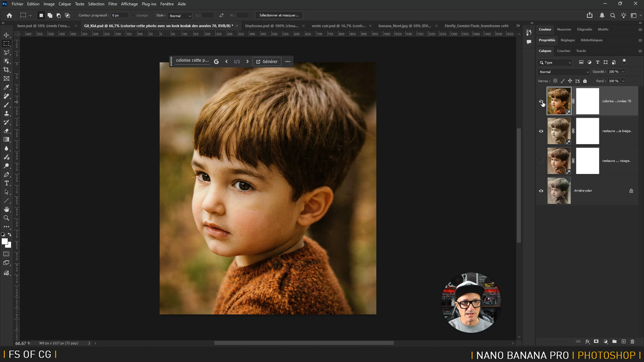
Task: Add a layer mask from panel bottom
Action: pyautogui.click(x=596, y=342)
